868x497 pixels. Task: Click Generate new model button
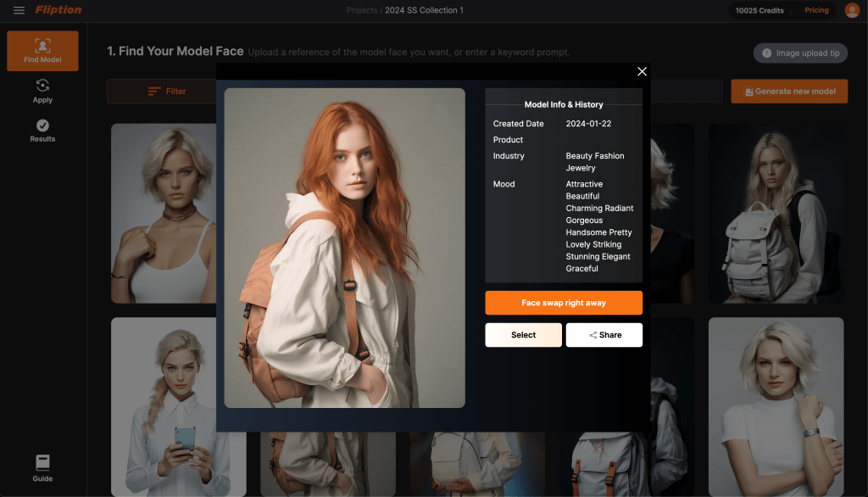pos(789,92)
